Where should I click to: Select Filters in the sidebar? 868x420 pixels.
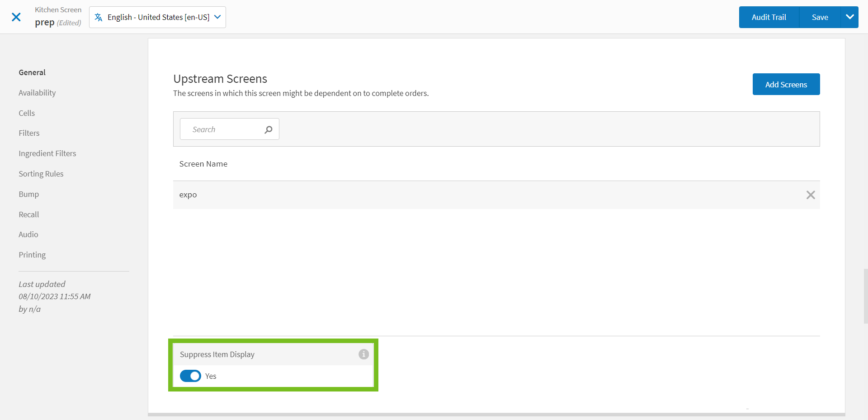[29, 133]
